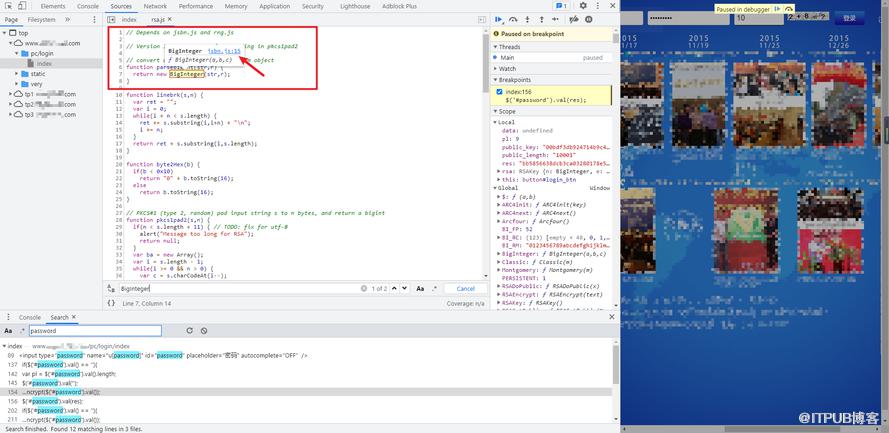Image resolution: width=889 pixels, height=433 pixels.
Task: Uncheck the index:156 breakpoint checkbox
Action: coord(499,92)
